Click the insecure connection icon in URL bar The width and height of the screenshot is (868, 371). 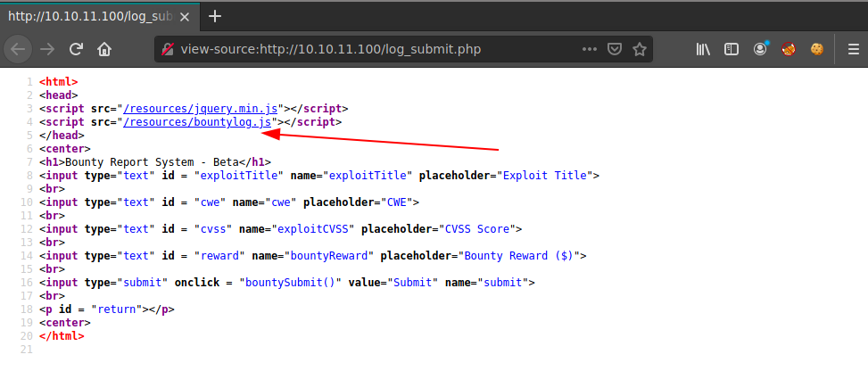(x=167, y=49)
